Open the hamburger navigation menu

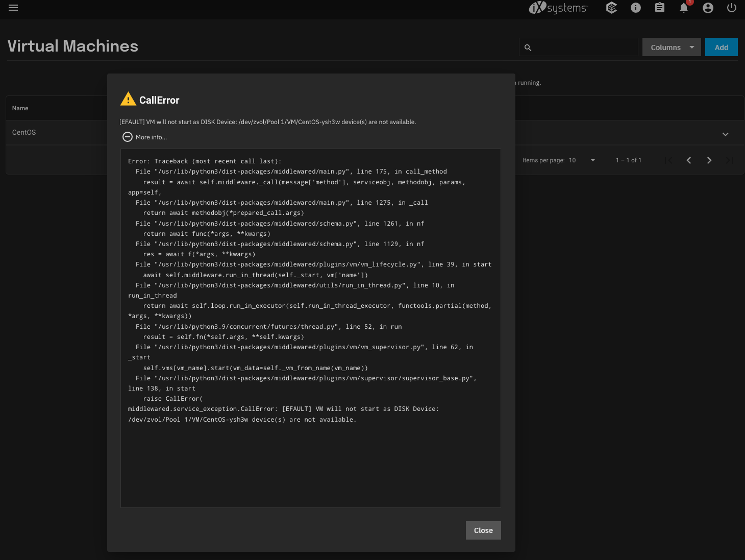[x=13, y=8]
